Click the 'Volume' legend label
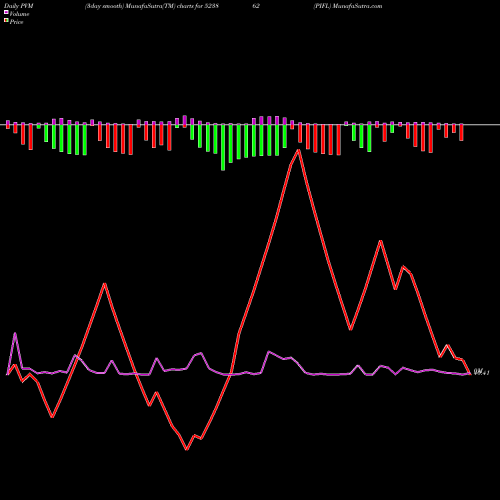 pos(19,14)
